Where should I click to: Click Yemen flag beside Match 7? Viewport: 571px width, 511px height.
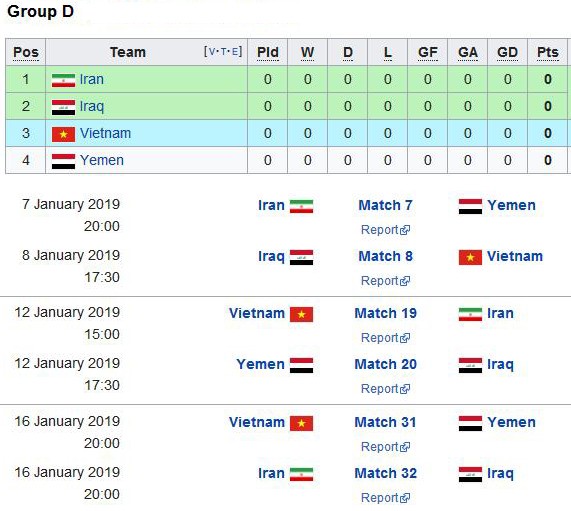(x=470, y=207)
